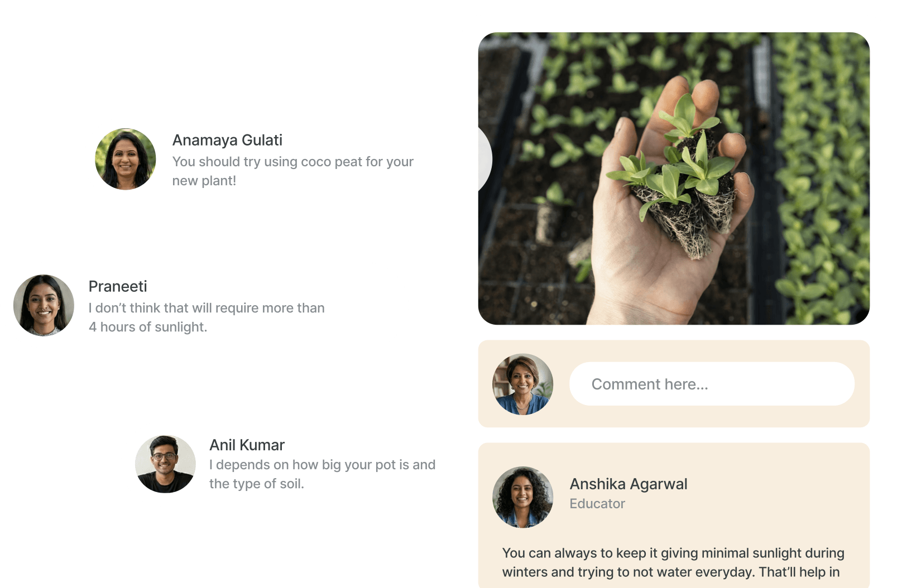Open Anshika Agarwal's profile name

pyautogui.click(x=628, y=484)
